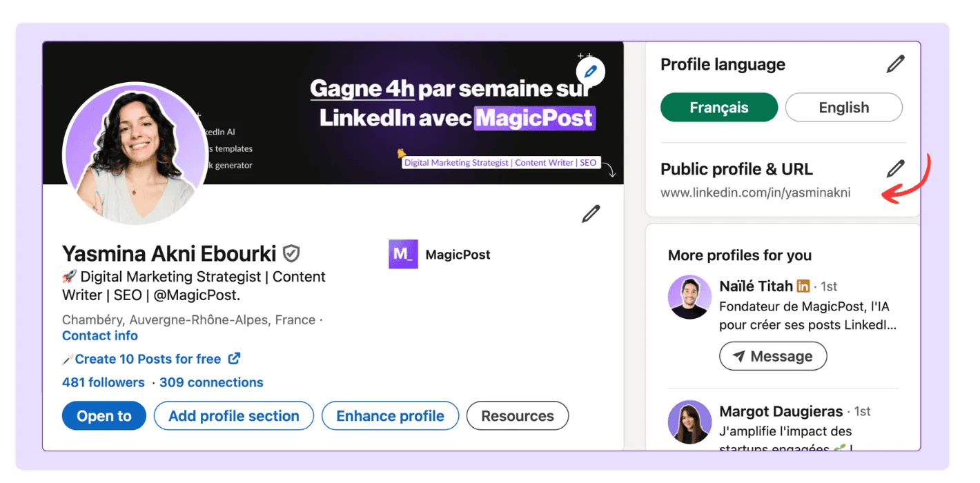Open Margot Daugieras's name link
980x483 pixels.
click(781, 411)
